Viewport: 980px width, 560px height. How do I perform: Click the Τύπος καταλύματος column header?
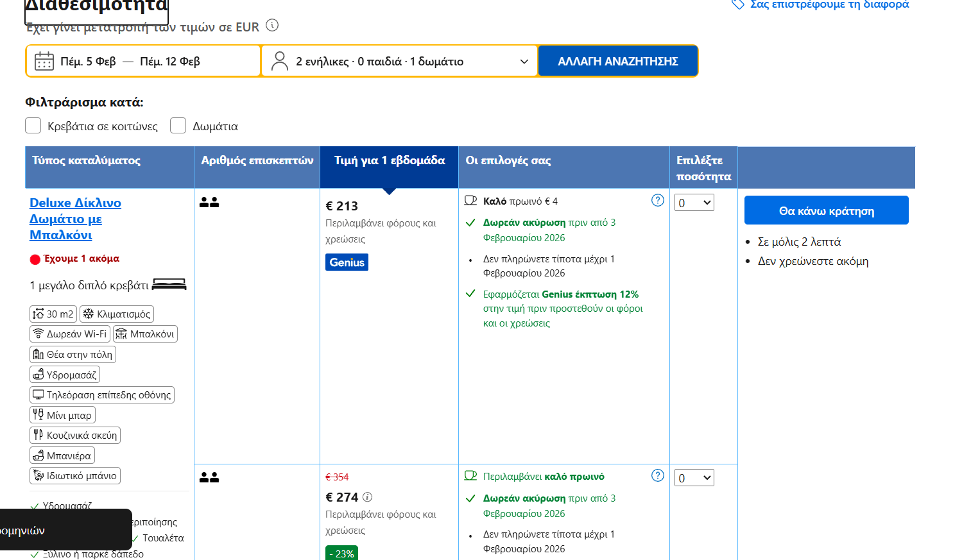[87, 161]
